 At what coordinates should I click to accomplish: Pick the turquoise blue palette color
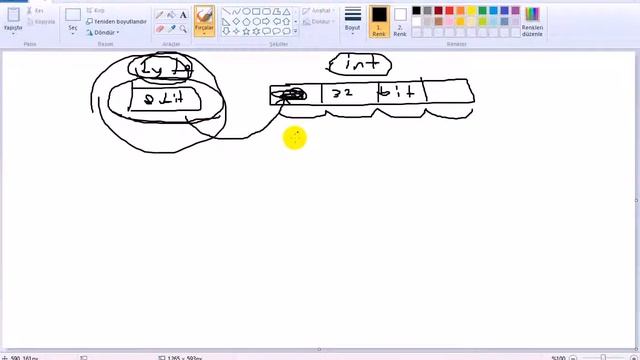click(494, 11)
